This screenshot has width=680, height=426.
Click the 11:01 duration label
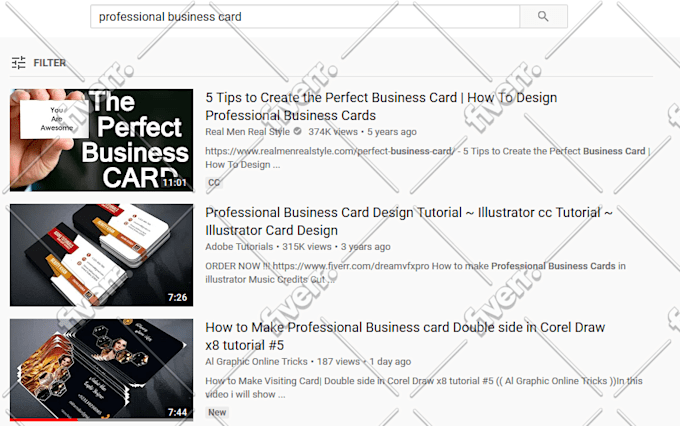(x=175, y=183)
